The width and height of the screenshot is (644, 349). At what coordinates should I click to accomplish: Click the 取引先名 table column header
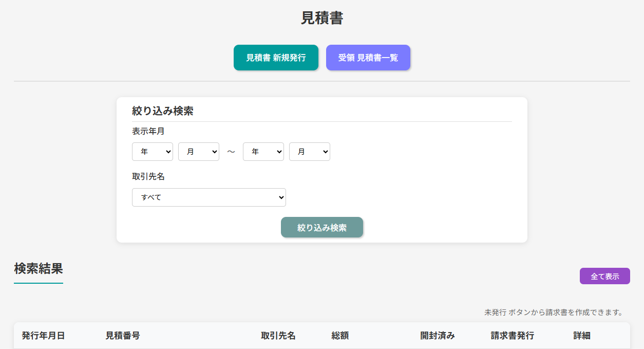click(278, 336)
